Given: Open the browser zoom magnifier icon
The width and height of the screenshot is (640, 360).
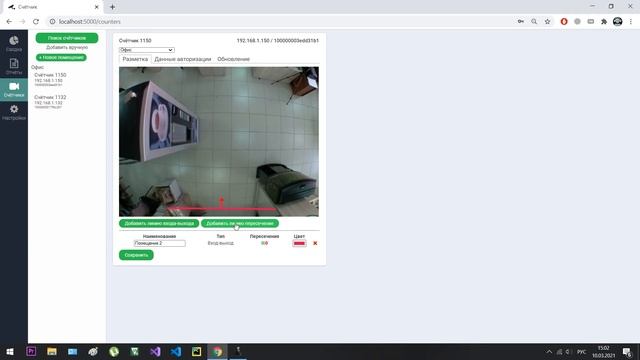Looking at the screenshot, I should 534,22.
